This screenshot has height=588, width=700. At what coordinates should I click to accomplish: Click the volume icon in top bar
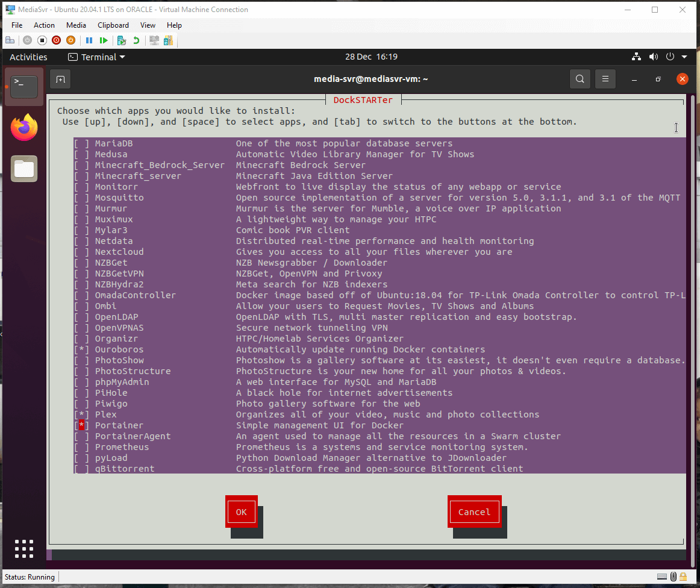point(654,57)
